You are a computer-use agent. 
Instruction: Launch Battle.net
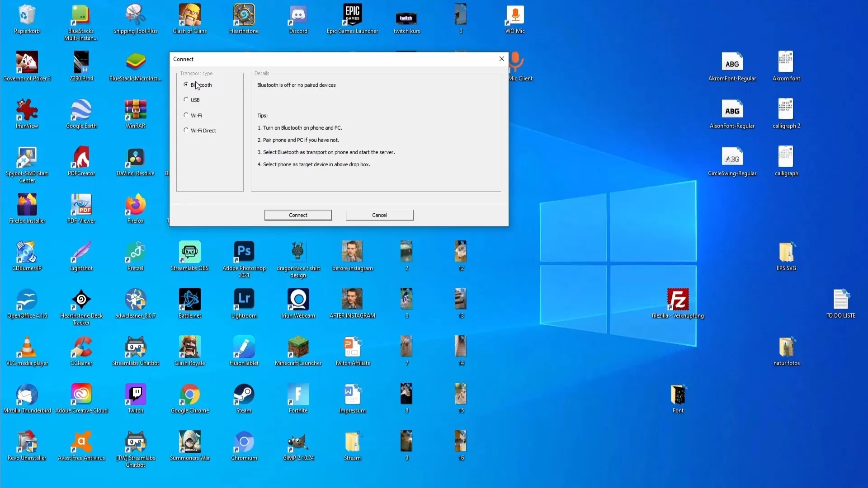189,304
